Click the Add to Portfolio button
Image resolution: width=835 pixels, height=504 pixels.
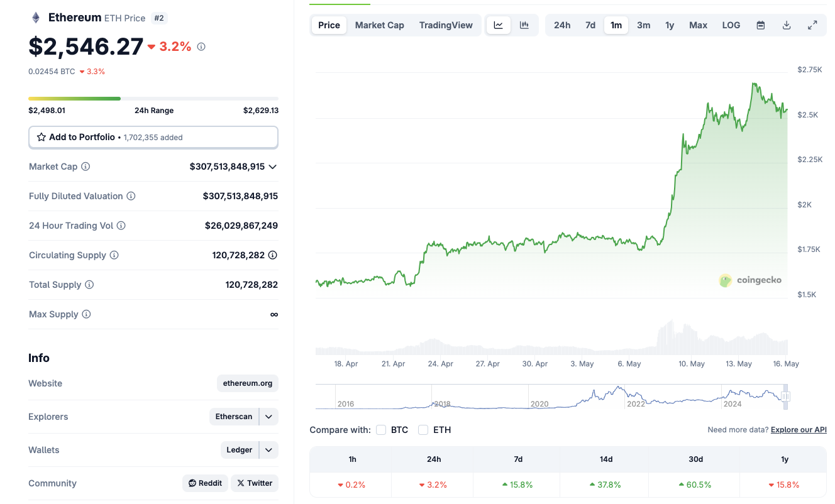point(153,137)
